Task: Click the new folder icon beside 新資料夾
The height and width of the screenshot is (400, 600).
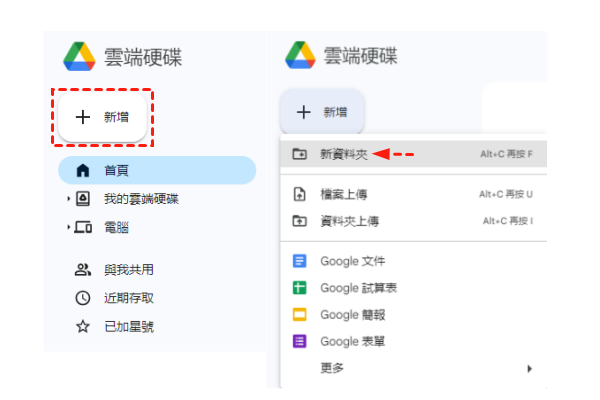Action: [x=300, y=154]
